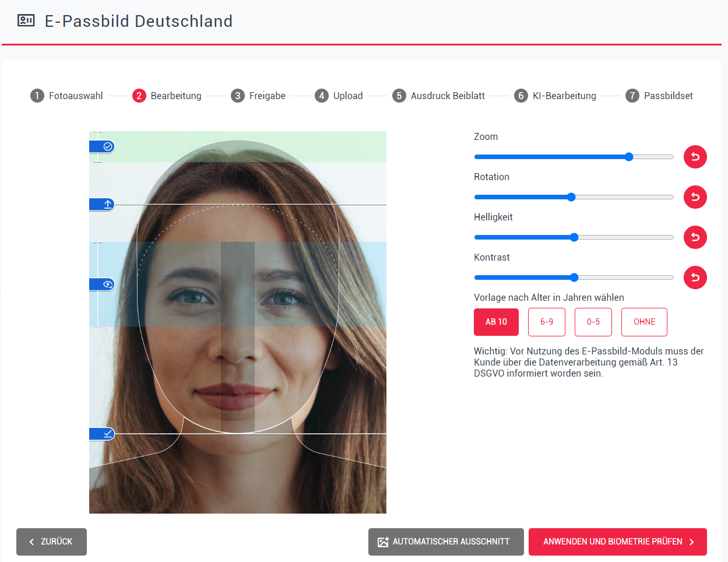The width and height of the screenshot is (728, 562).
Task: Select the 6-9 age template
Action: pos(547,322)
